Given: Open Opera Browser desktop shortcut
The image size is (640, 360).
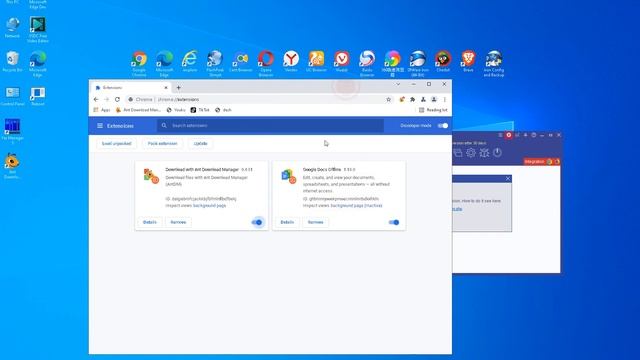Looking at the screenshot, I should [x=266, y=63].
